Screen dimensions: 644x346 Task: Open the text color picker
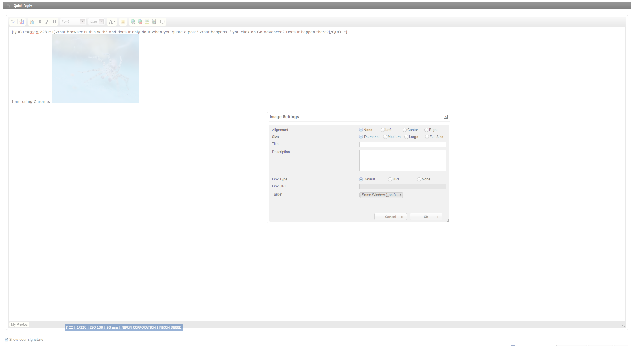click(x=112, y=22)
